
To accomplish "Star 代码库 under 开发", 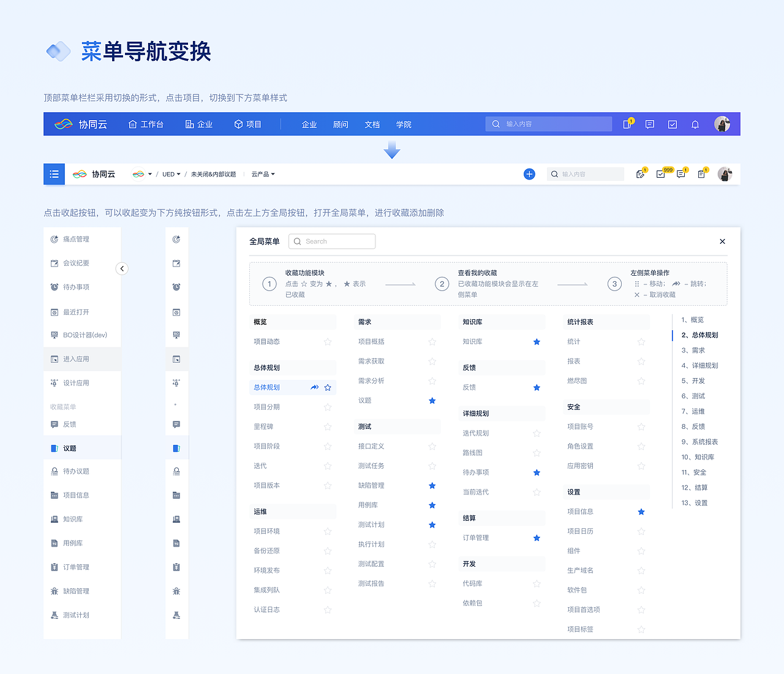I will (x=537, y=583).
